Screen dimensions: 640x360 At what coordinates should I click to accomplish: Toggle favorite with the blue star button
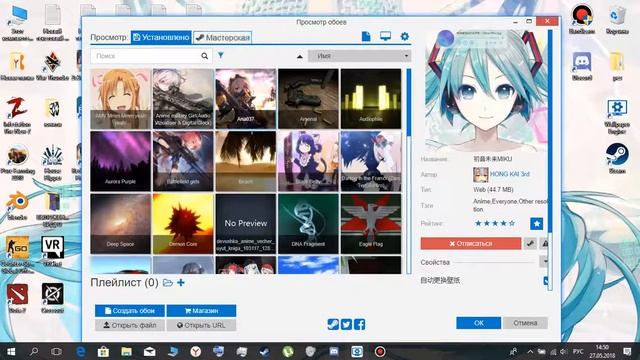click(536, 223)
